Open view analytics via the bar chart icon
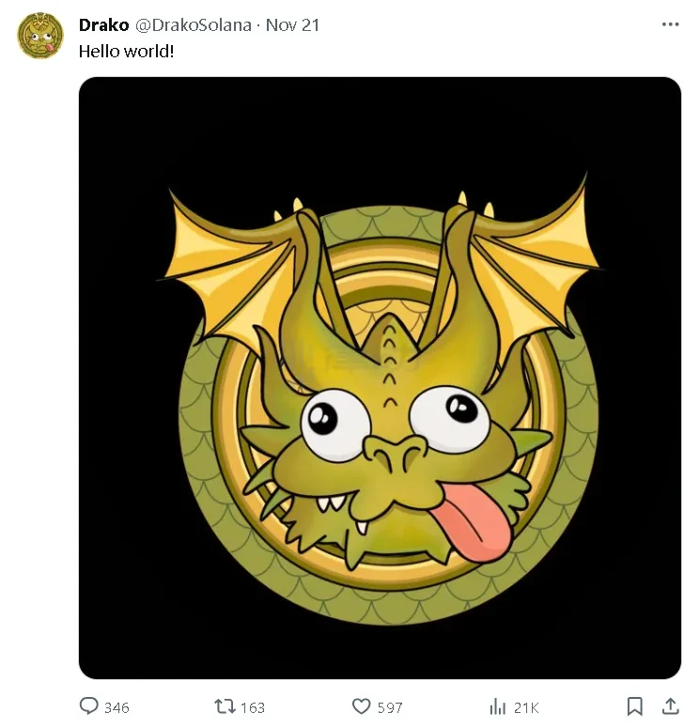 click(498, 706)
